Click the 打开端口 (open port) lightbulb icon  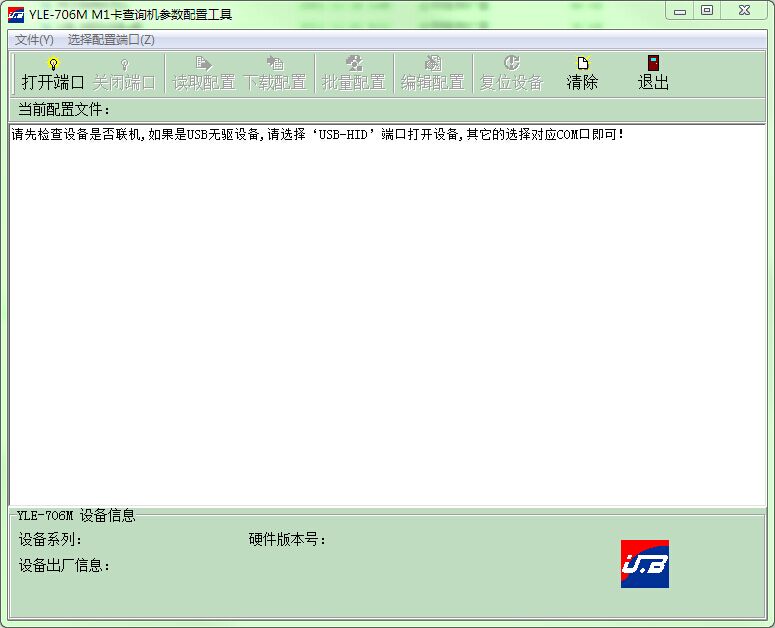[54, 64]
